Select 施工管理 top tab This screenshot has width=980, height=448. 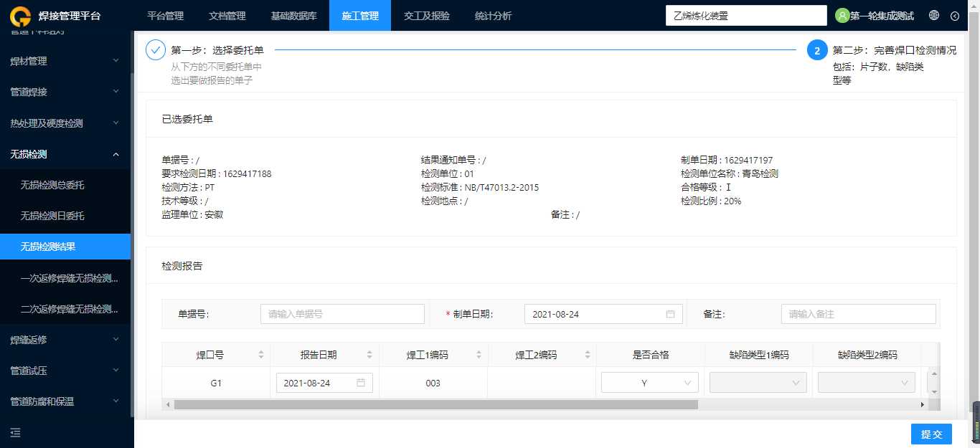pyautogui.click(x=360, y=16)
